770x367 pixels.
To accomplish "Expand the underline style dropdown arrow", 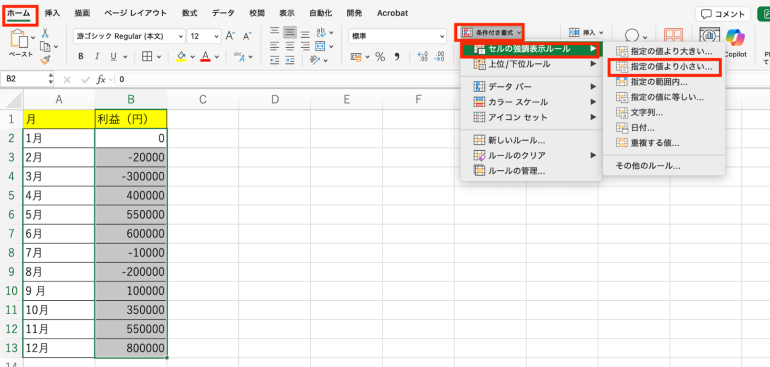I will coord(124,57).
